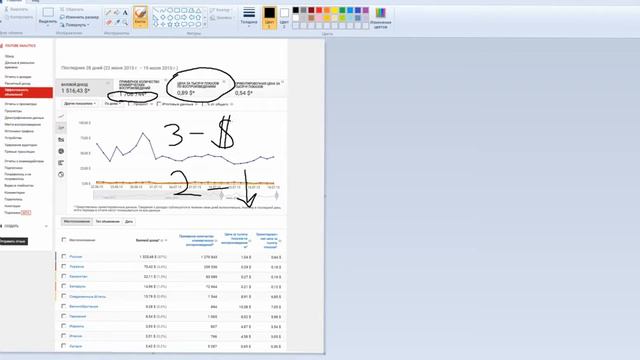
Task: Pick the Text tool marked A
Action: coord(125,13)
